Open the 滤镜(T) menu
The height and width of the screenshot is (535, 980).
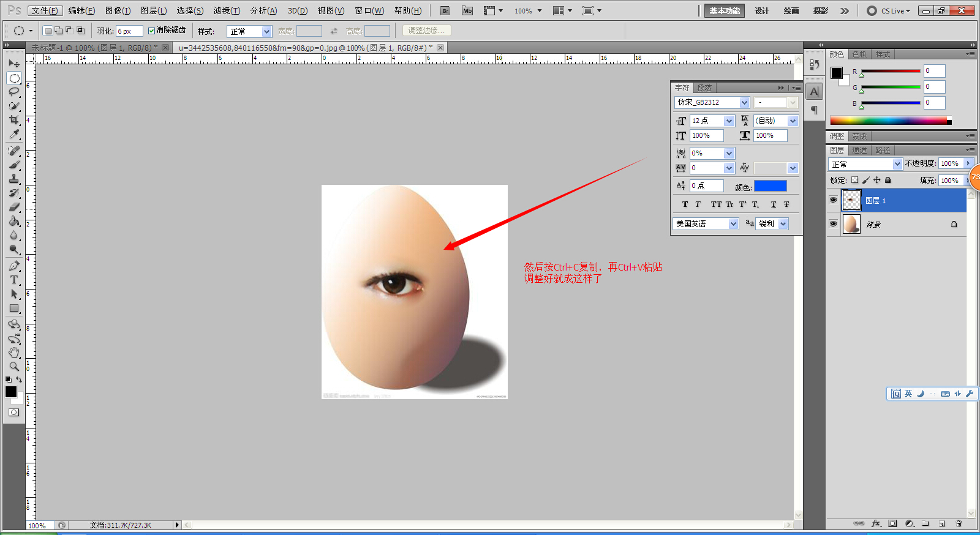click(x=227, y=10)
